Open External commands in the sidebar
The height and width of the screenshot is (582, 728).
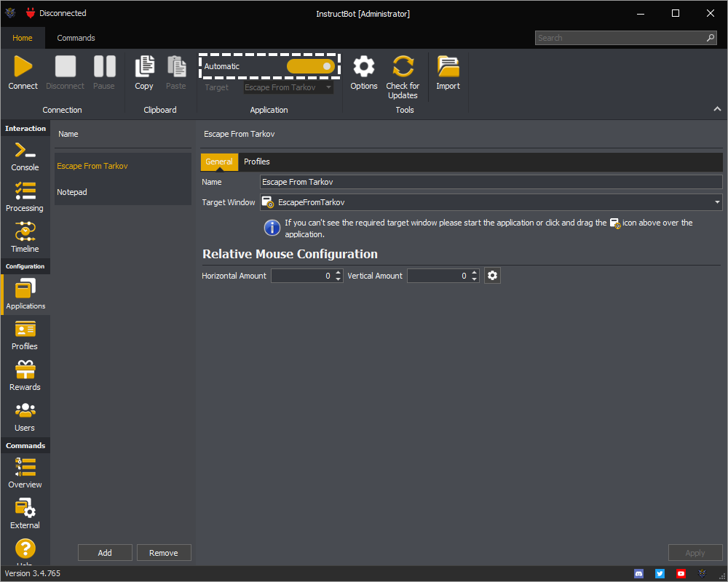pos(25,514)
